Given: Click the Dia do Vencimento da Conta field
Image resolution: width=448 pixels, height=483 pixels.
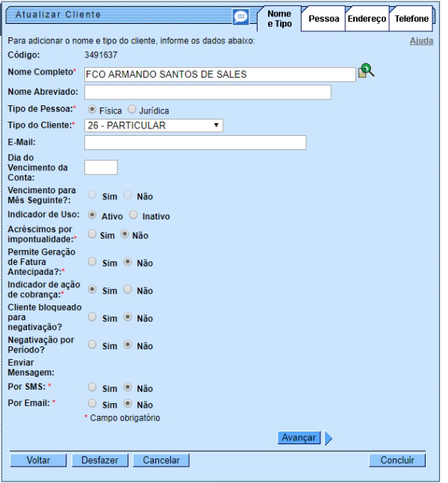Looking at the screenshot, I should (x=101, y=167).
